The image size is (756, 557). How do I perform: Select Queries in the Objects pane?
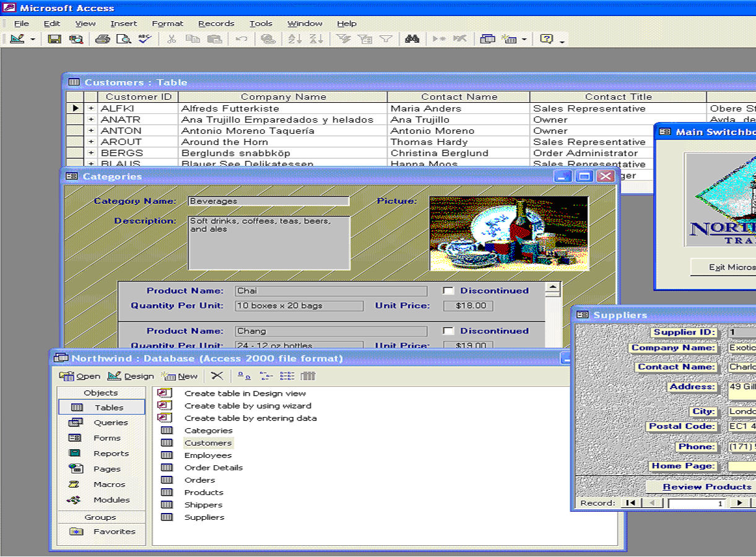102,423
